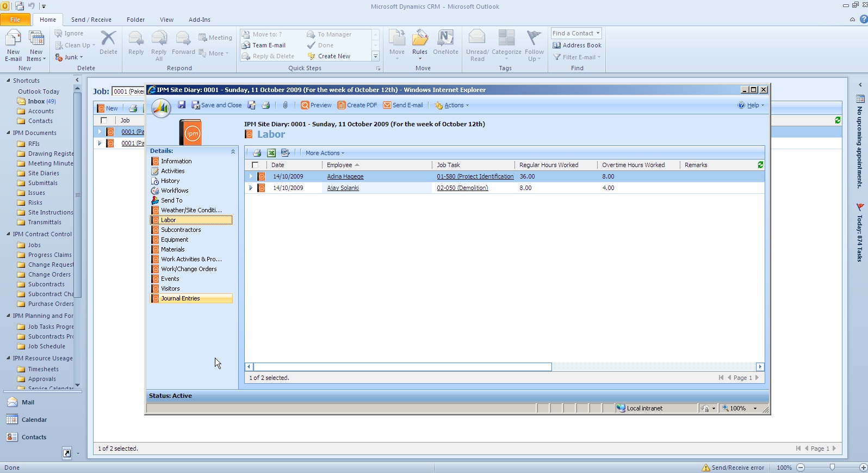Viewport: 868px width, 473px height.
Task: Click the print icon in Labor grid toolbar
Action: pos(257,153)
